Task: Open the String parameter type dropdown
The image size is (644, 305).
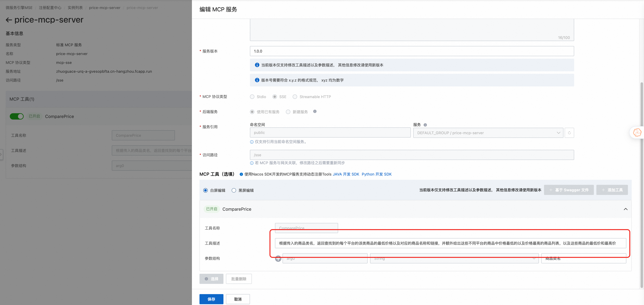Action: (454, 258)
